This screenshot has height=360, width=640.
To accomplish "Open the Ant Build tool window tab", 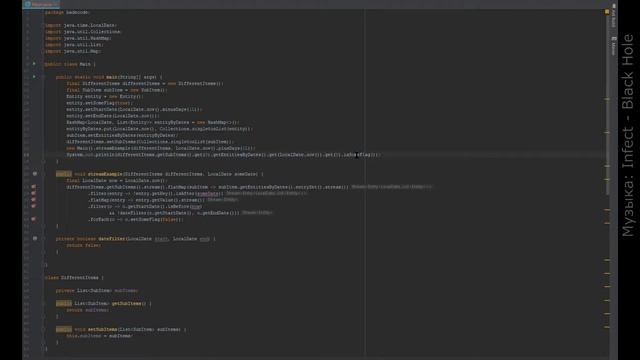I will coord(613,16).
